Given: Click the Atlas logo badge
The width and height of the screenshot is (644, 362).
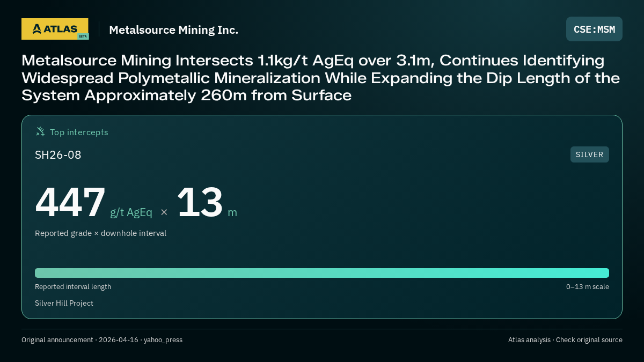Looking at the screenshot, I should pos(55,29).
